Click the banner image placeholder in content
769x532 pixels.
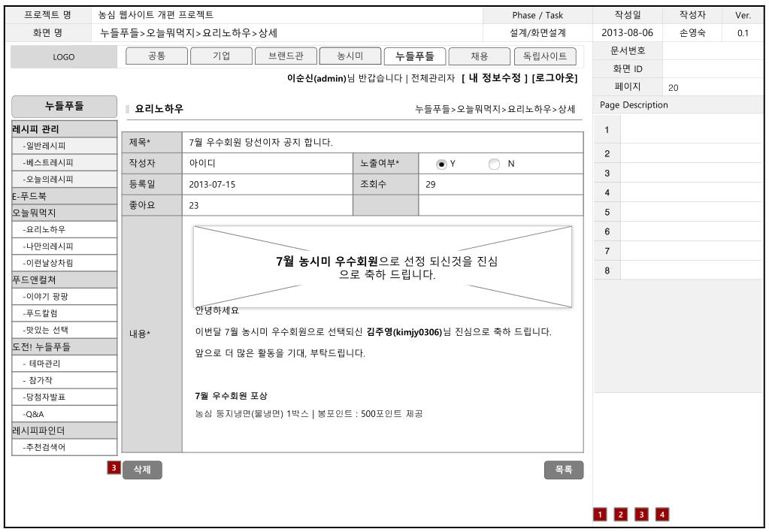[383, 267]
